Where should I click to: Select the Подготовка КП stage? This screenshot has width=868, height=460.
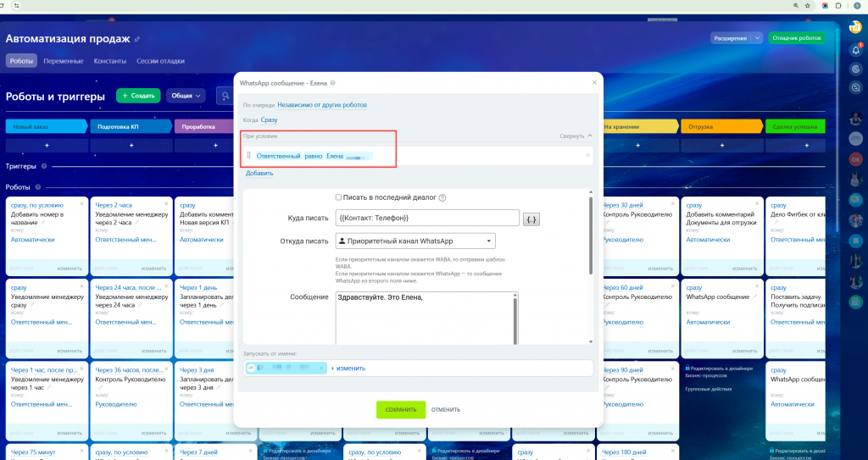131,127
